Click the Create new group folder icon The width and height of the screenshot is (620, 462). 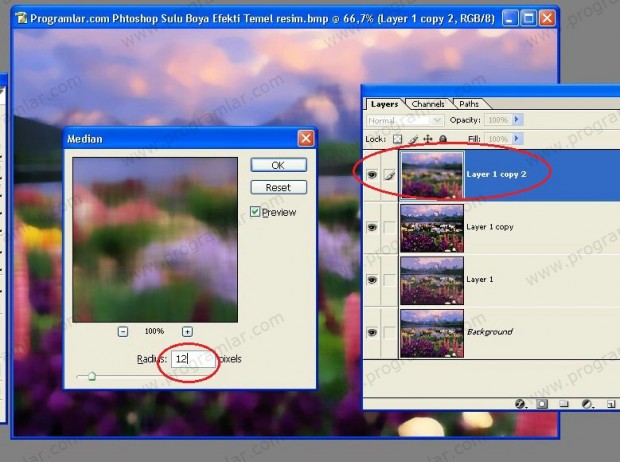(x=564, y=404)
